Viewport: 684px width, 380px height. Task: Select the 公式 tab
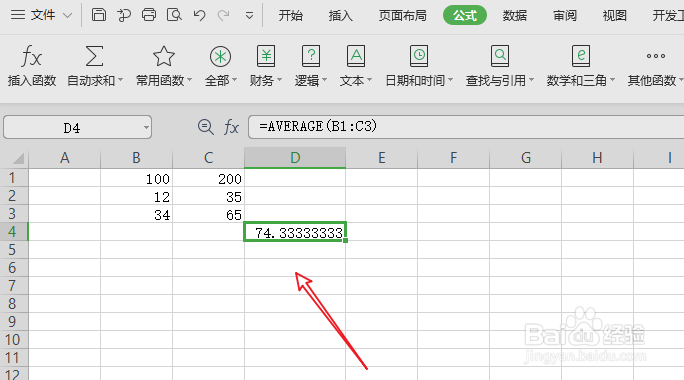[465, 15]
